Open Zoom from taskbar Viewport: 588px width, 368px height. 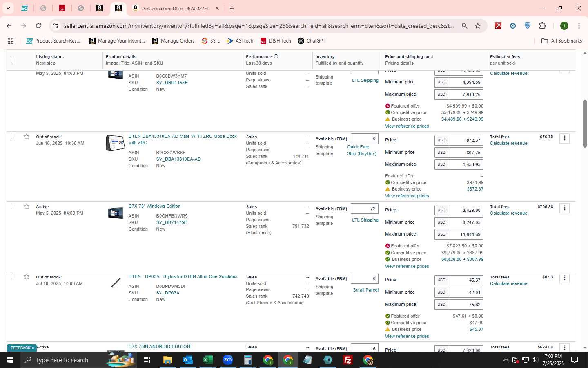point(228,360)
